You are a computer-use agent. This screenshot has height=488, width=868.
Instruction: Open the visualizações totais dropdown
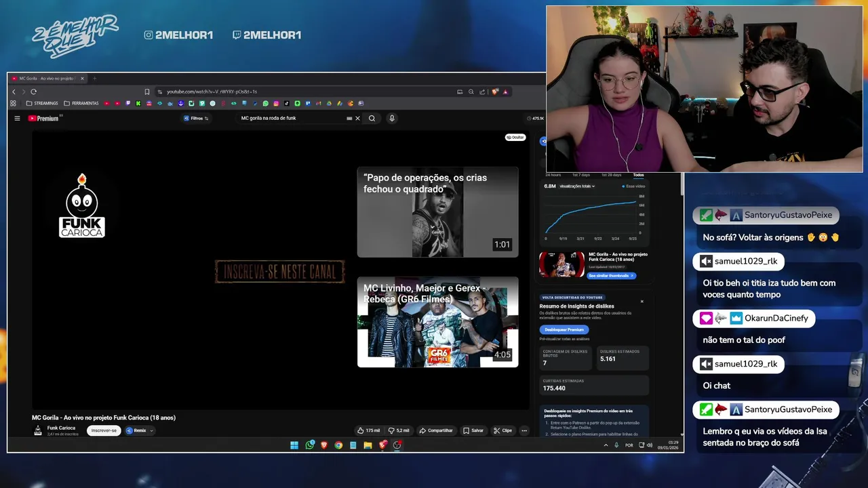pos(577,186)
